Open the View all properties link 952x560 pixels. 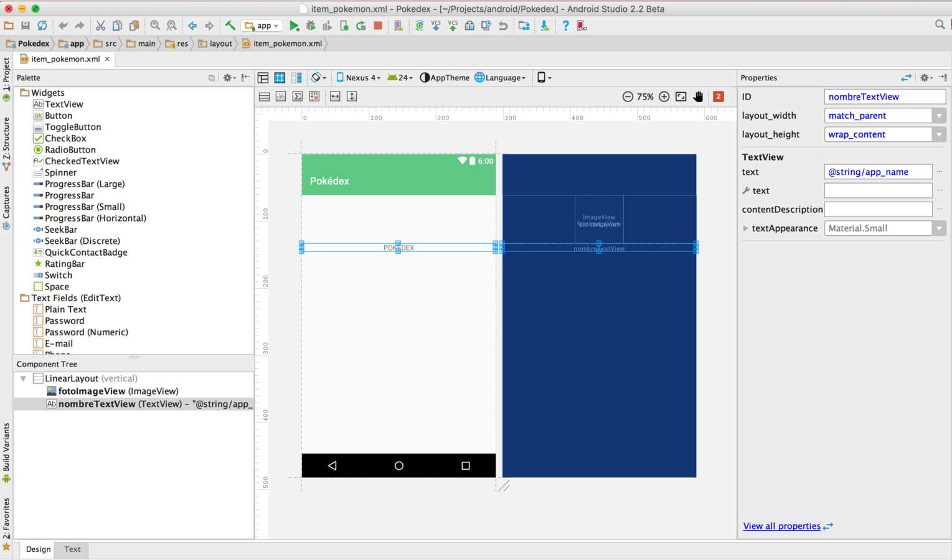tap(781, 526)
